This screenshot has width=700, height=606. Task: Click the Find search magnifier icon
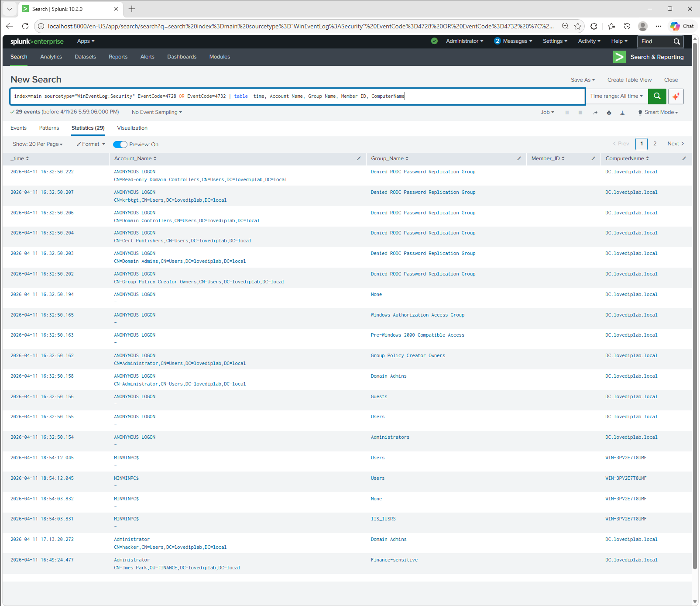click(x=676, y=41)
